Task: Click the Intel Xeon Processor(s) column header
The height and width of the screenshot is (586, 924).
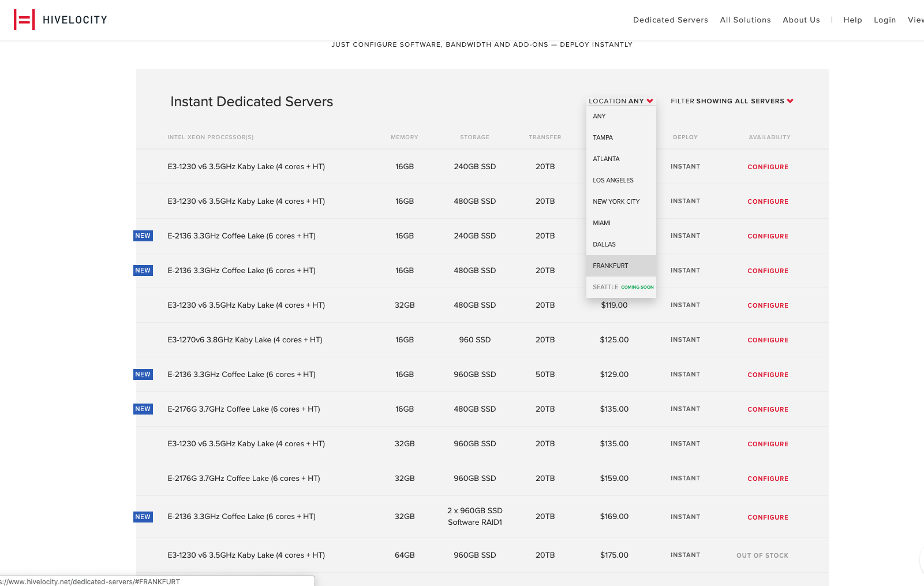Action: coord(211,137)
